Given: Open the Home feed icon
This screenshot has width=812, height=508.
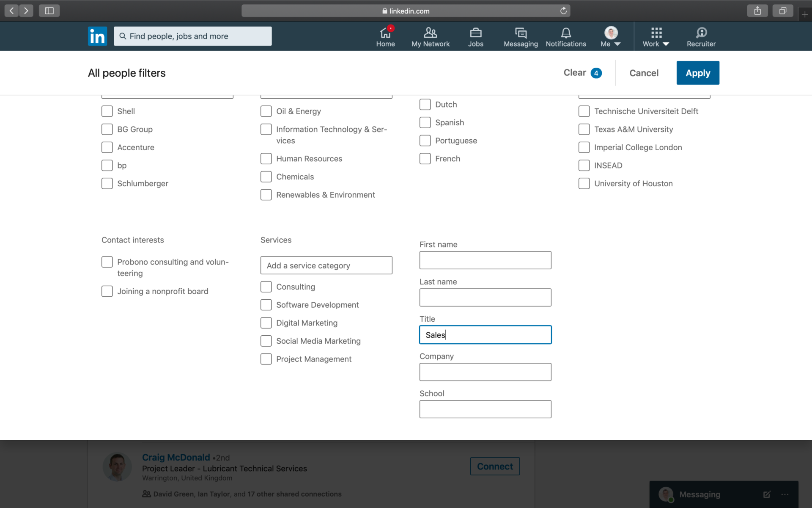Looking at the screenshot, I should [x=385, y=33].
